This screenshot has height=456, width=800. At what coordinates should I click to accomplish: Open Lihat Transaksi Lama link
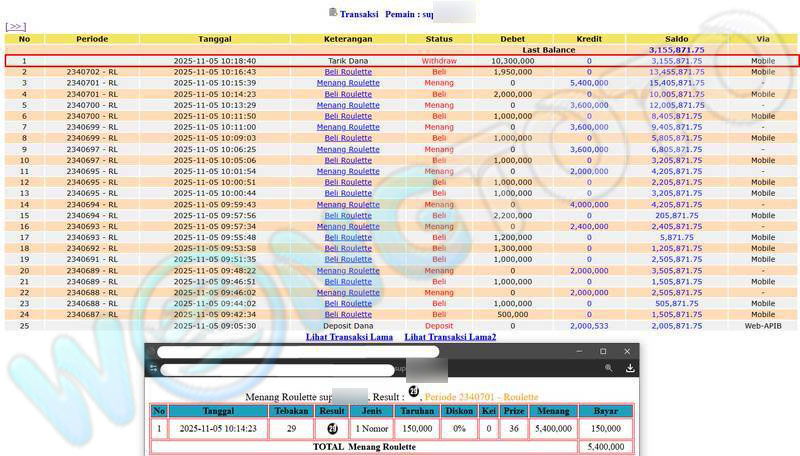(349, 337)
